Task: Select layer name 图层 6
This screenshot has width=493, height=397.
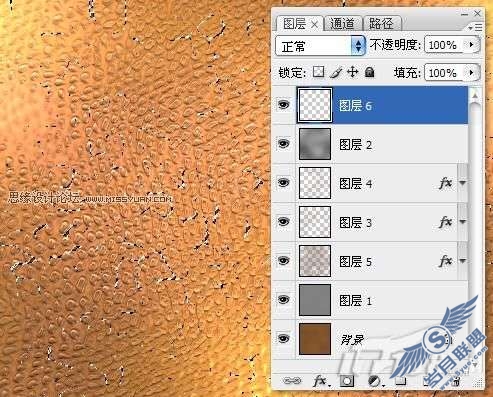Action: (x=355, y=106)
